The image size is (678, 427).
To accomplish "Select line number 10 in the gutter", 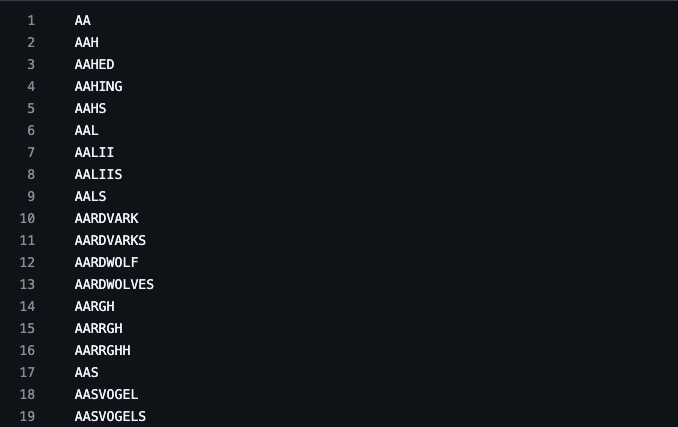I will [27, 218].
